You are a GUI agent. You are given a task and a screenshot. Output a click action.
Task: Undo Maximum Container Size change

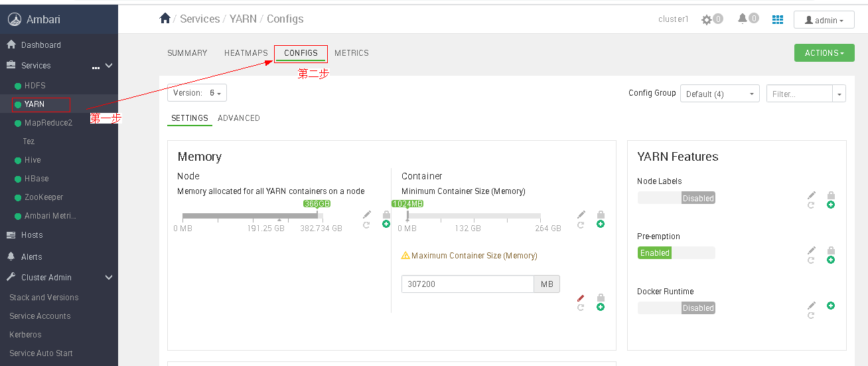coord(581,308)
